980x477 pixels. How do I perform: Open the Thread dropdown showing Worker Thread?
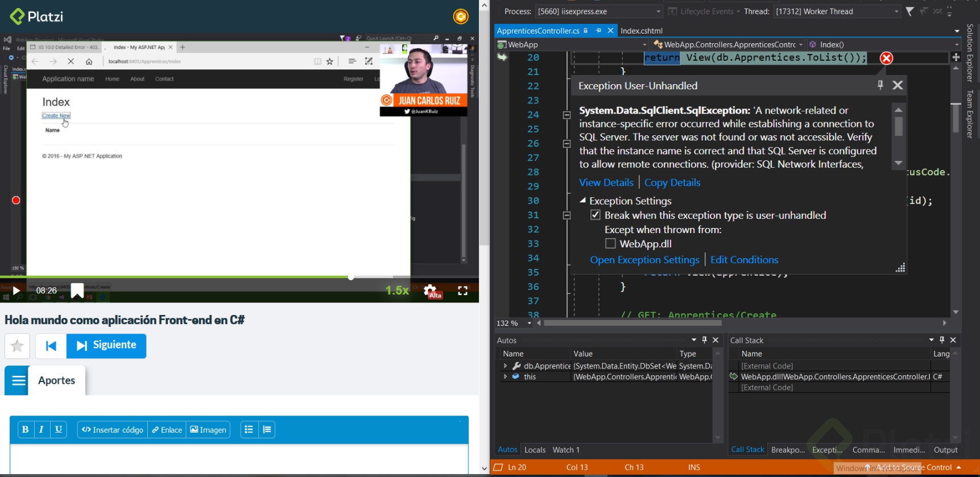837,11
